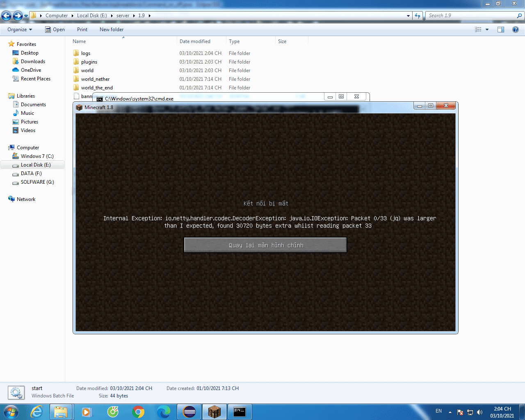
Task: Select Windows 7 (C:) drive in navigation pane
Action: tap(37, 156)
